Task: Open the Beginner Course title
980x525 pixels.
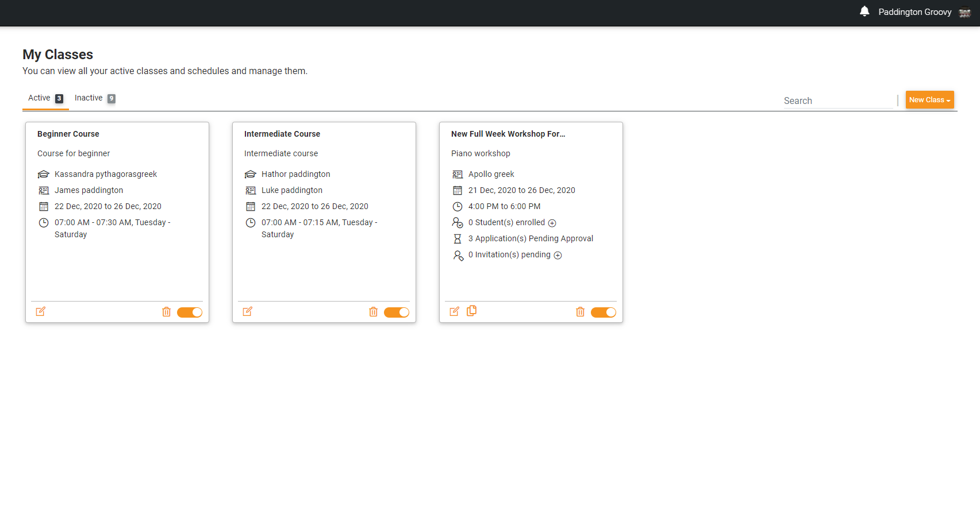Action: click(x=68, y=134)
